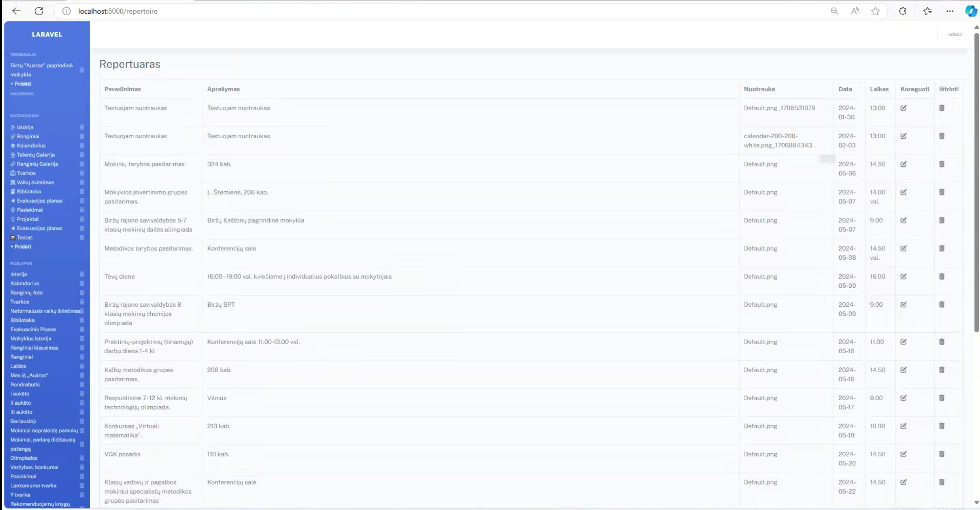Delete the VGK posėdis row

coord(941,454)
